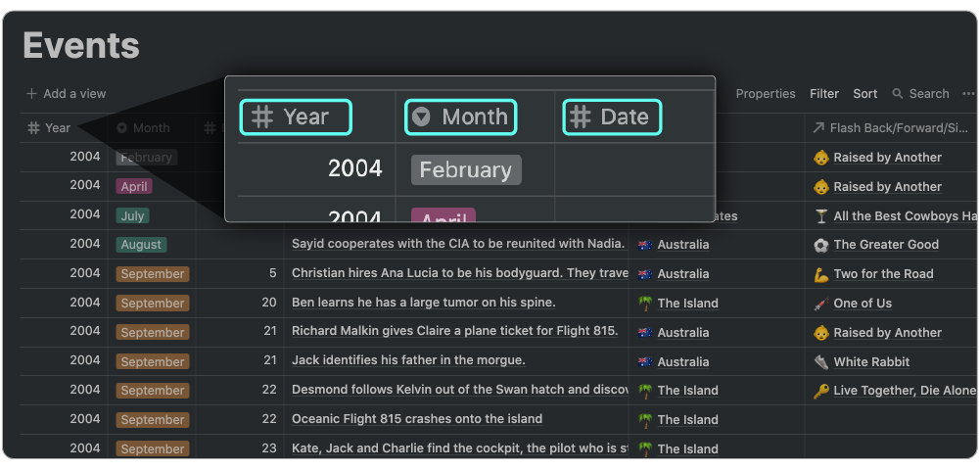Click the palm tree in the Kate, Jack and Charlie row

645,448
